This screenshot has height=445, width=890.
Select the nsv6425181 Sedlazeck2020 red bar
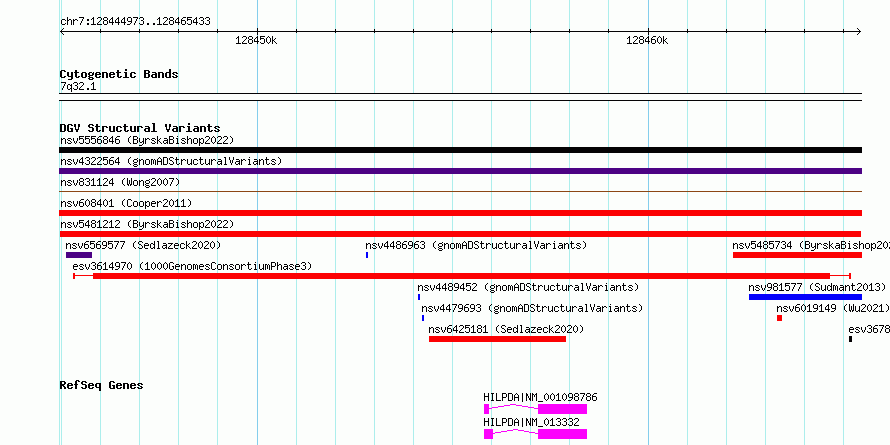pos(497,339)
